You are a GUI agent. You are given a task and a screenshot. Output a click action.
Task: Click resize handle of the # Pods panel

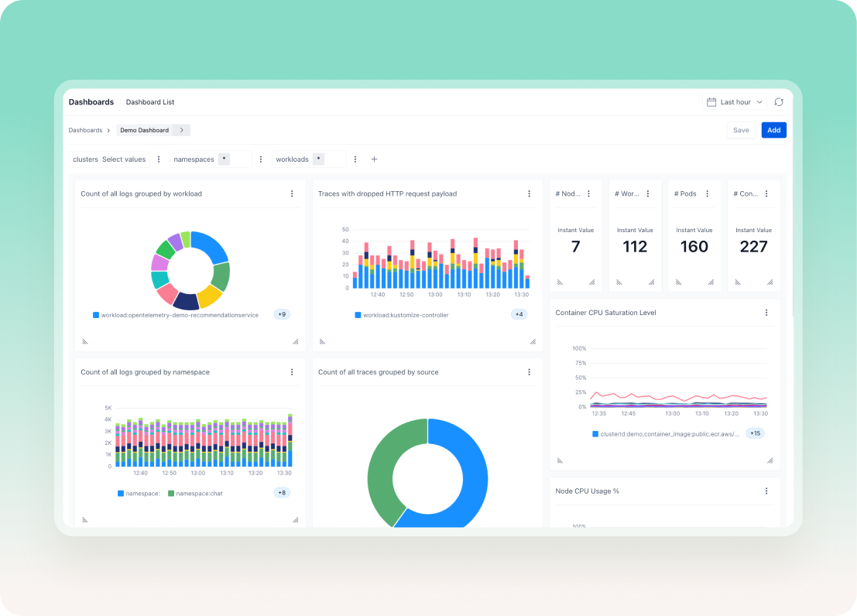(x=711, y=282)
